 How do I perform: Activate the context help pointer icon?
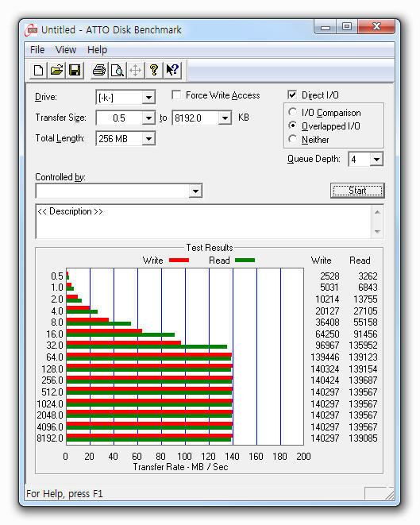coord(172,71)
